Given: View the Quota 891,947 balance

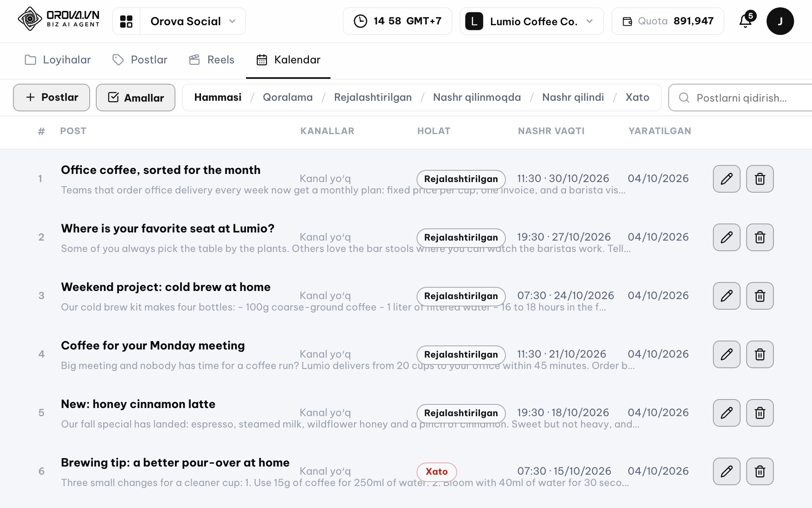Looking at the screenshot, I should (667, 21).
